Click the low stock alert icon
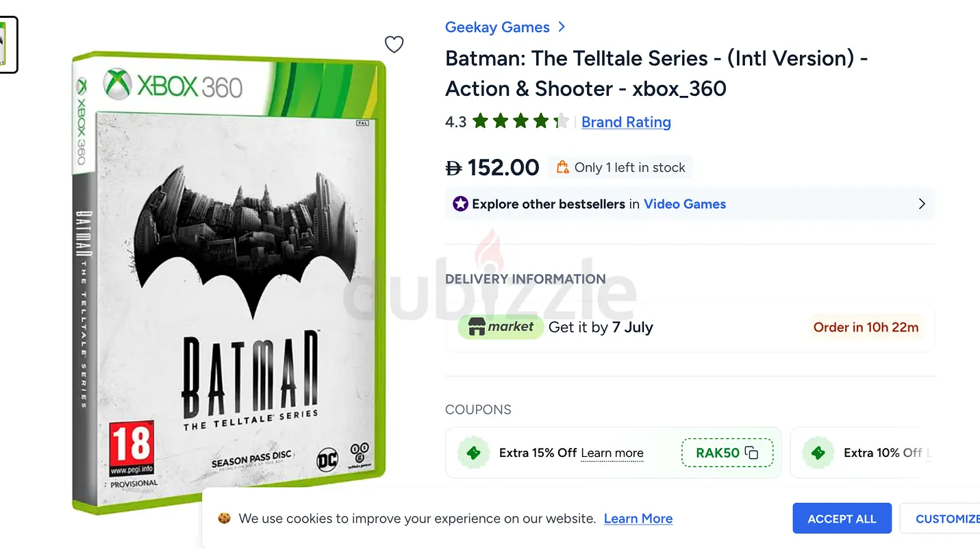 tap(562, 167)
